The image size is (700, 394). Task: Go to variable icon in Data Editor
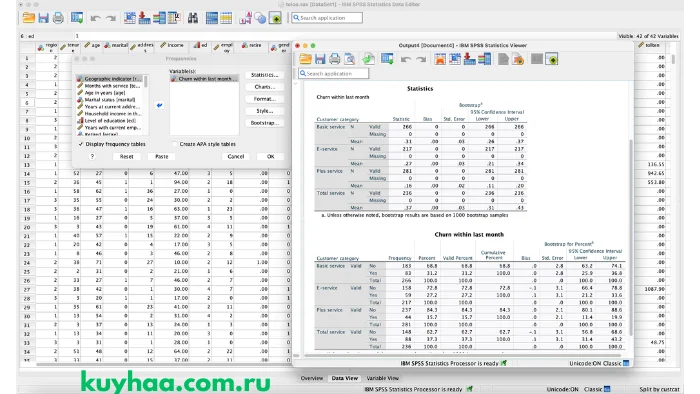point(144,18)
